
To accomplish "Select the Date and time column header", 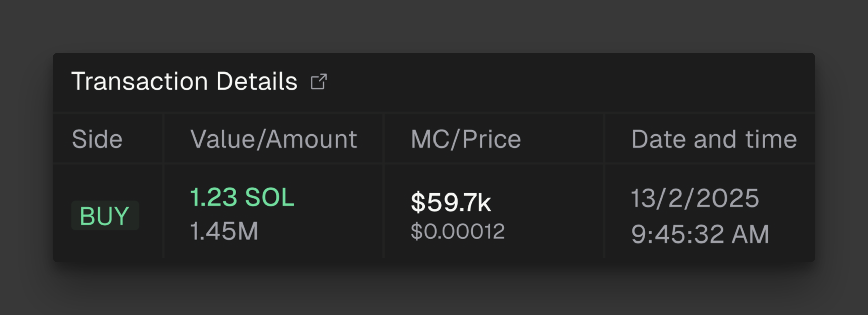I will pyautogui.click(x=714, y=139).
